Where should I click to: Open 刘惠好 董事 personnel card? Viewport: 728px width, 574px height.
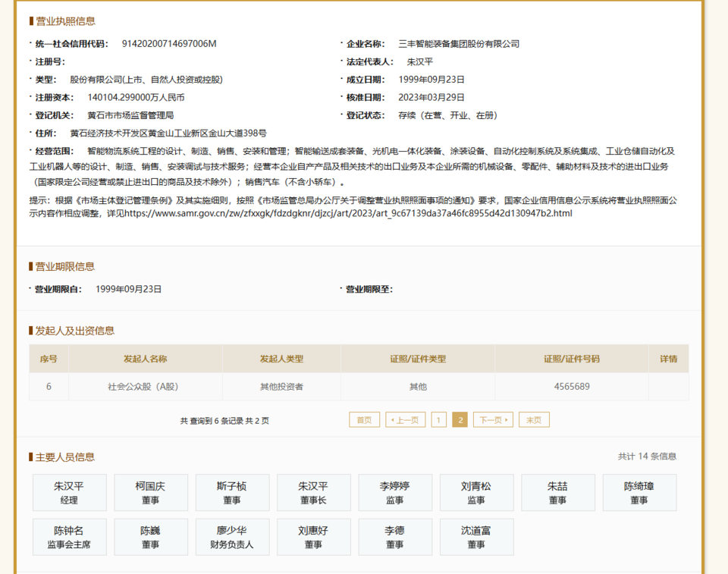pyautogui.click(x=314, y=537)
